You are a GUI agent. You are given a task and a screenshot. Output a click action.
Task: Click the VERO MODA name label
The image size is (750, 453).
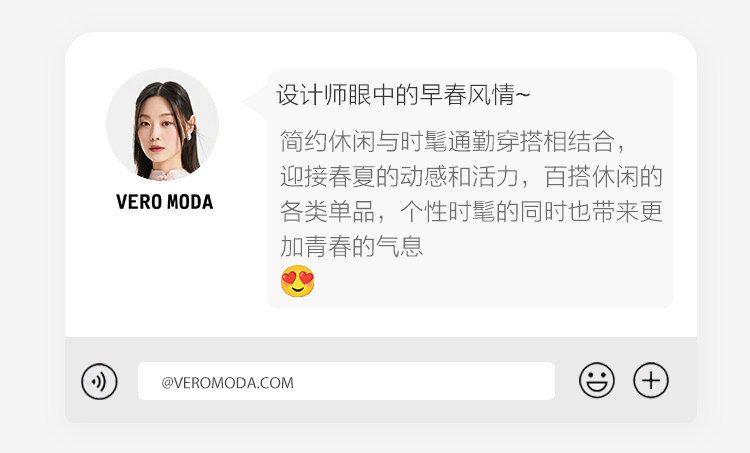[165, 202]
